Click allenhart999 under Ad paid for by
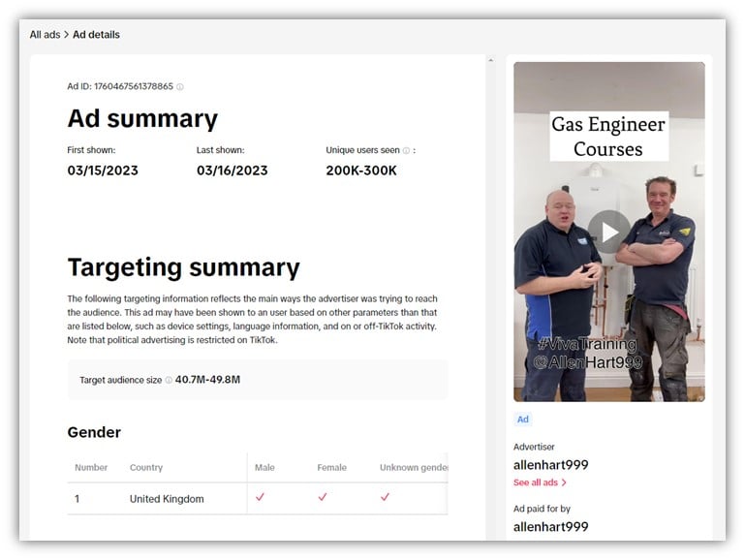 pyautogui.click(x=550, y=527)
